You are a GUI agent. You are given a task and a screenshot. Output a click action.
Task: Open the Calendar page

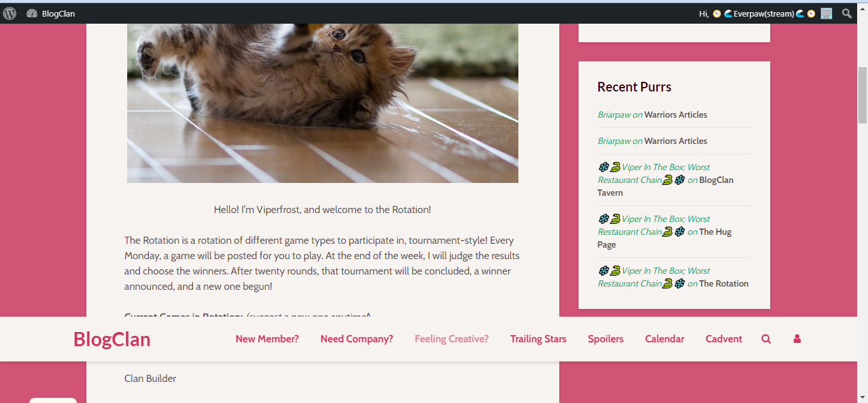click(x=665, y=339)
